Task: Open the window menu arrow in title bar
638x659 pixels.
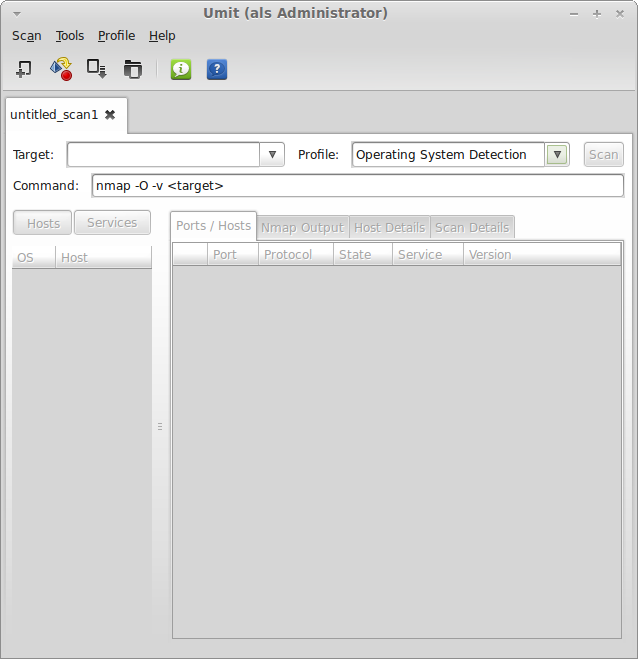Action: click(17, 14)
